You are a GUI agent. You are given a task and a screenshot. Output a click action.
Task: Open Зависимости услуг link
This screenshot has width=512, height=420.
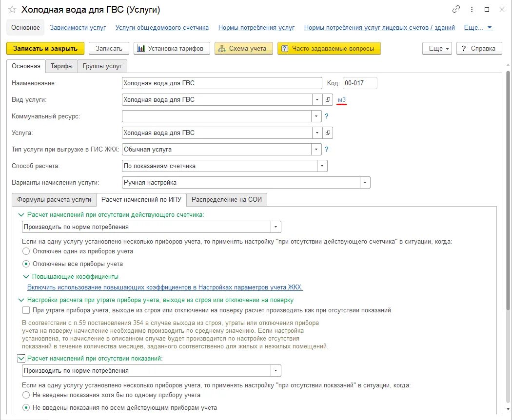tap(78, 28)
